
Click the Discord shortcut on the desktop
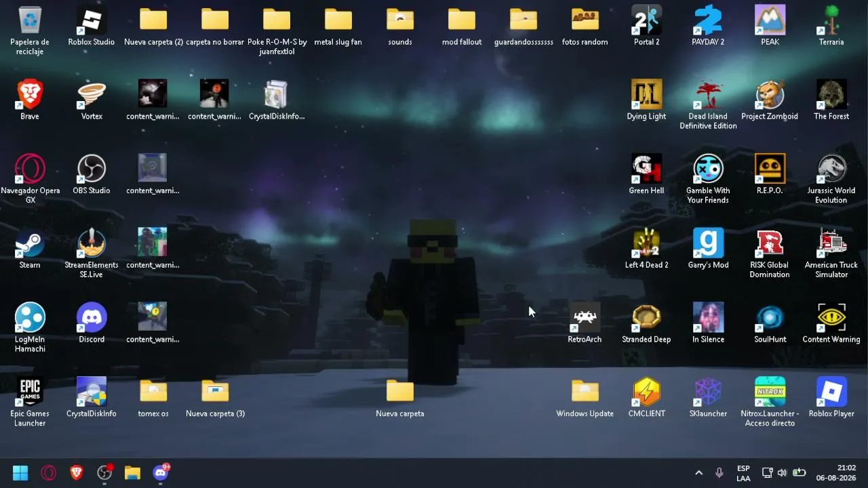point(92,324)
